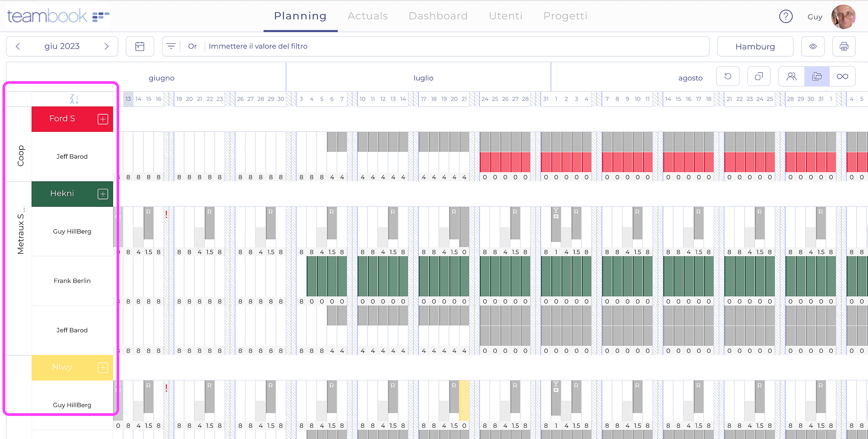Open the help question mark icon

786,16
